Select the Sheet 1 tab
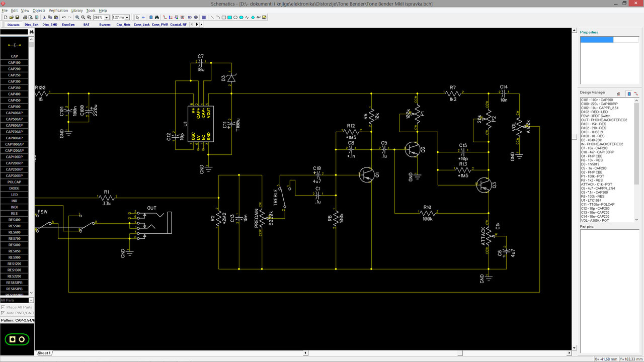The width and height of the screenshot is (644, 362). (x=44, y=353)
